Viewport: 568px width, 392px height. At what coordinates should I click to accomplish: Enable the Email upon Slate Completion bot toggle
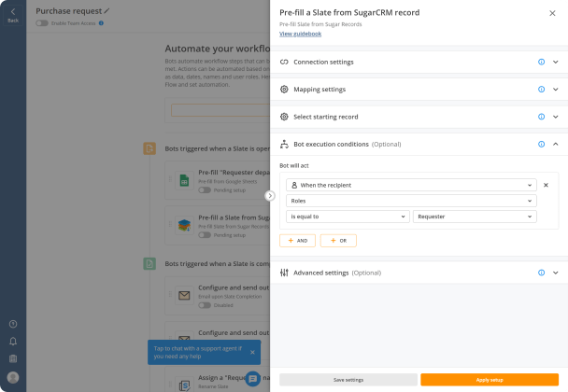click(x=205, y=305)
